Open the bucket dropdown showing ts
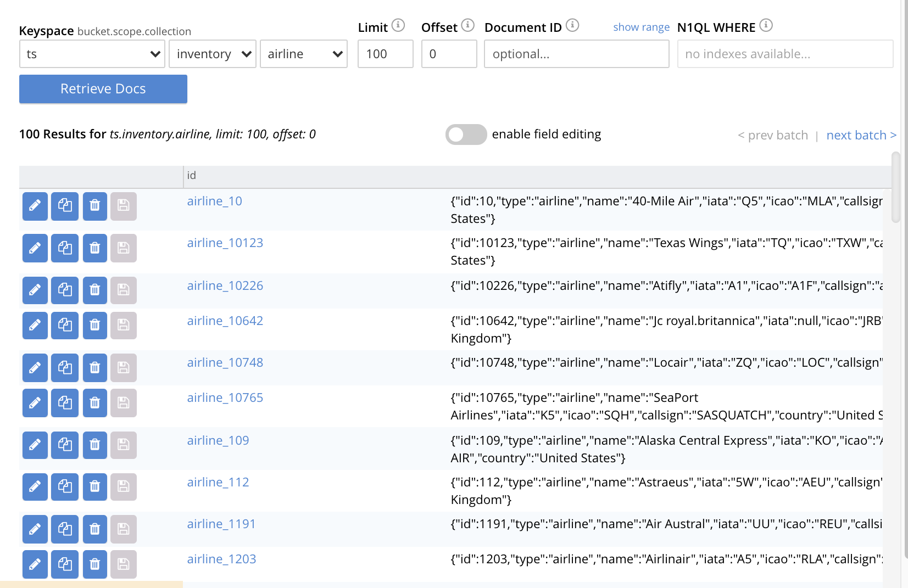Screen dimensions: 908x588 coord(92,54)
